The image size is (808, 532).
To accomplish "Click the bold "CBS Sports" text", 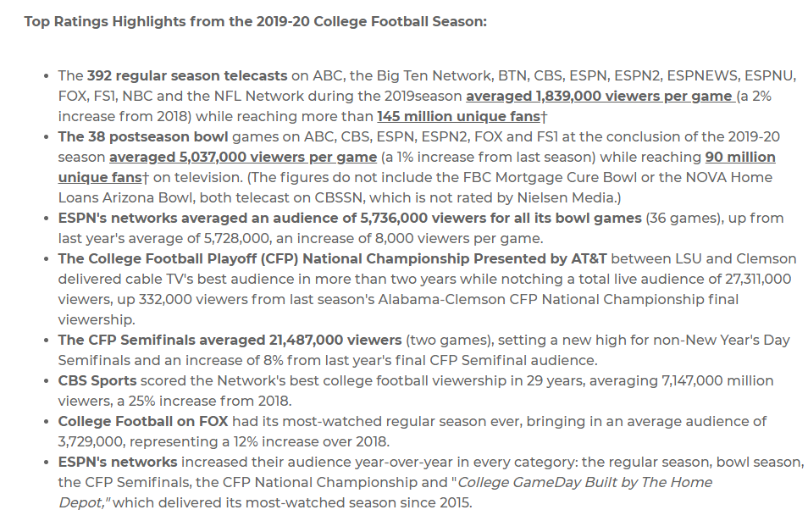I will pos(97,380).
